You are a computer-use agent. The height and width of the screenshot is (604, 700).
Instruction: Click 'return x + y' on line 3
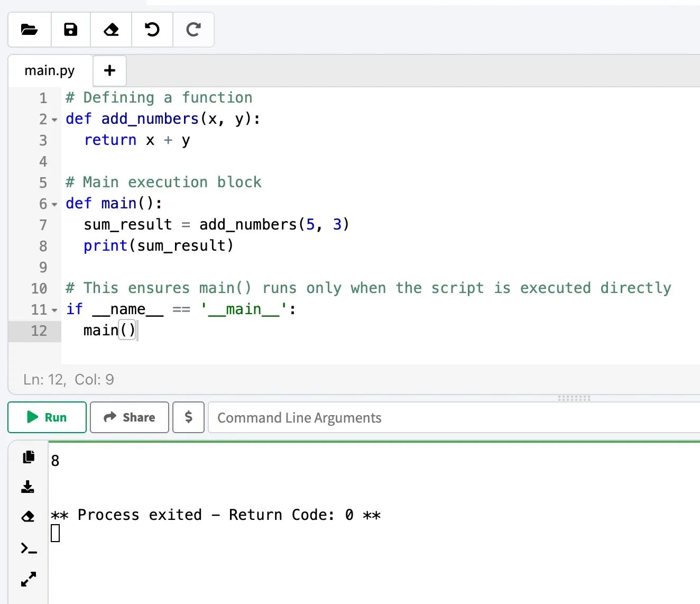137,140
